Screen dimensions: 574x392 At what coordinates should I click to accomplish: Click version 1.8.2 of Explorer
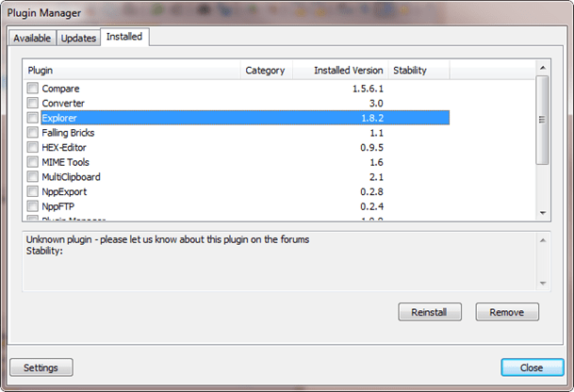tap(372, 118)
